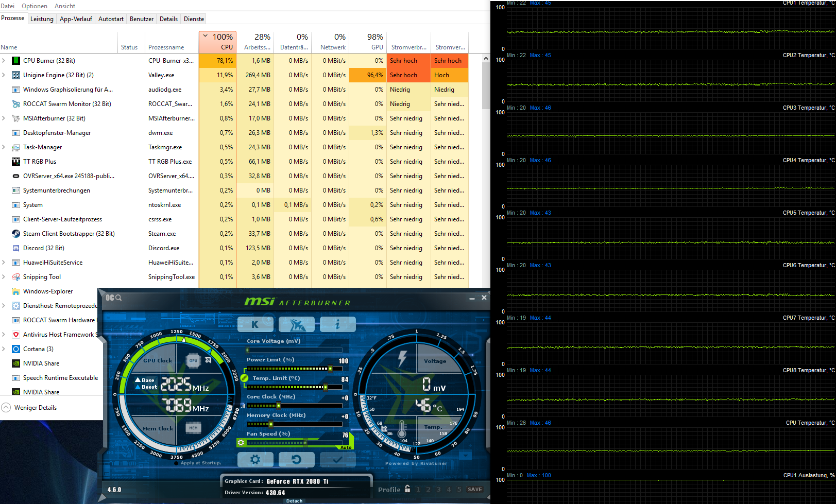Click the Discord process icon
The height and width of the screenshot is (504, 836).
16,248
